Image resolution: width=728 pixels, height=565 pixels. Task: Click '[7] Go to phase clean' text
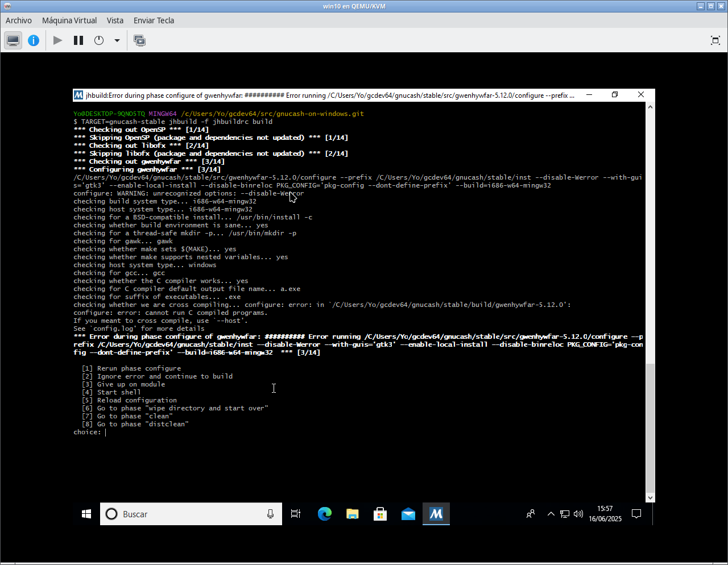(127, 416)
